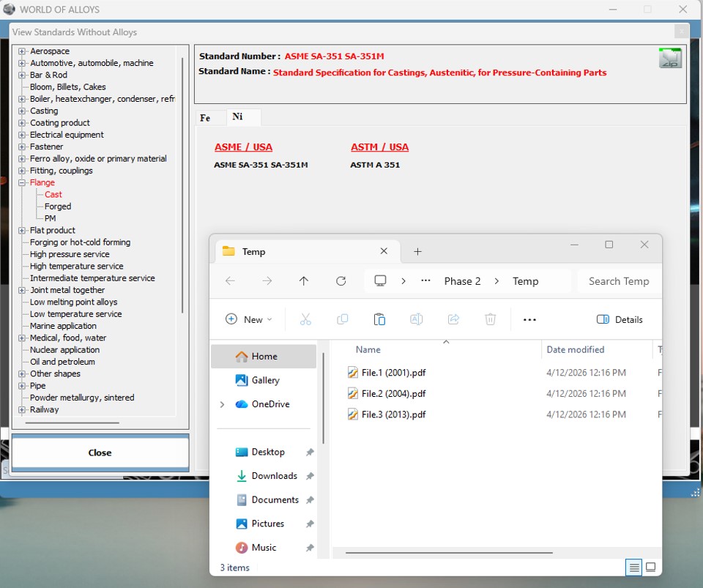703x588 pixels.
Task: Select Phase 2 in the breadcrumb path
Action: pyautogui.click(x=462, y=281)
